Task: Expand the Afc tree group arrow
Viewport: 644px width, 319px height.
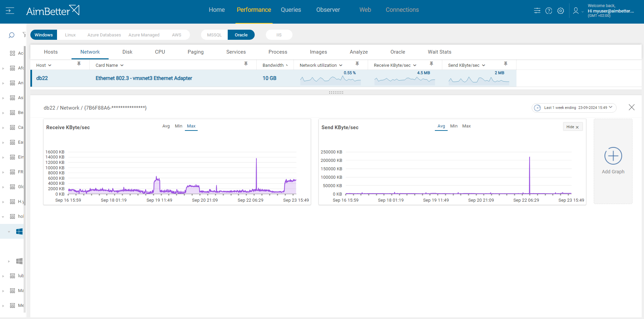Action: tap(3, 68)
